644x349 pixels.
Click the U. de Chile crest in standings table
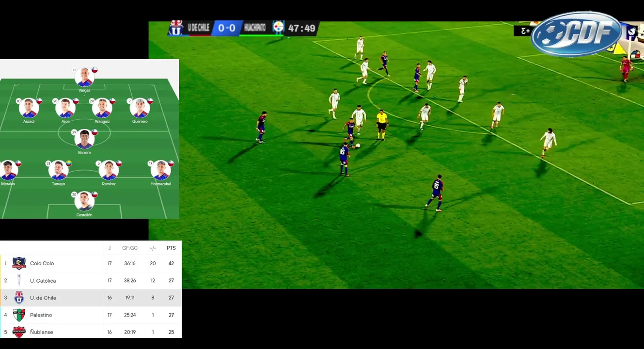[19, 298]
